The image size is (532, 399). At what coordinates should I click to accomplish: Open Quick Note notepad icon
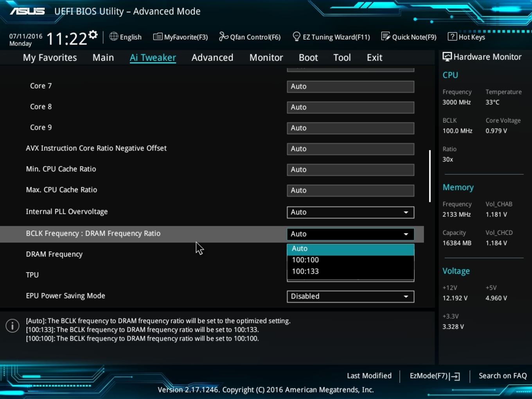[386, 36]
